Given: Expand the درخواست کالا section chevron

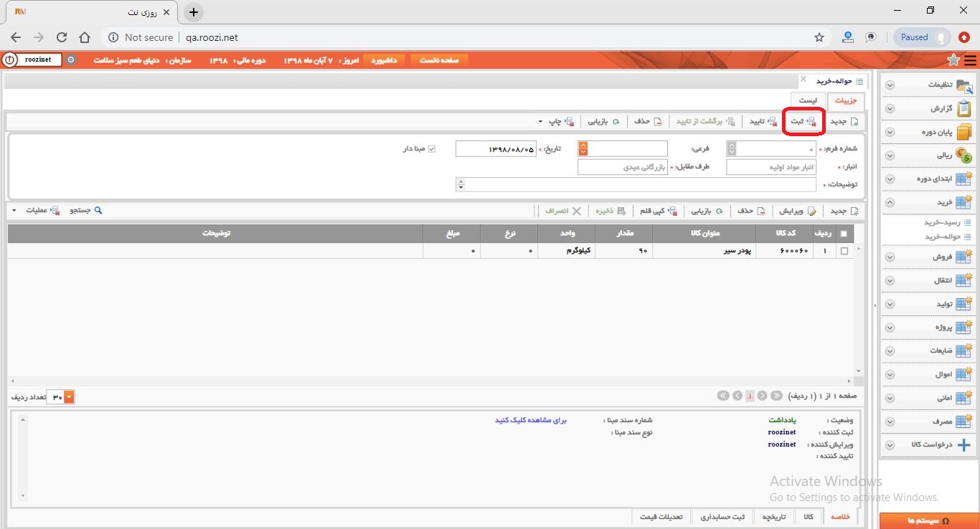Looking at the screenshot, I should pyautogui.click(x=890, y=445).
